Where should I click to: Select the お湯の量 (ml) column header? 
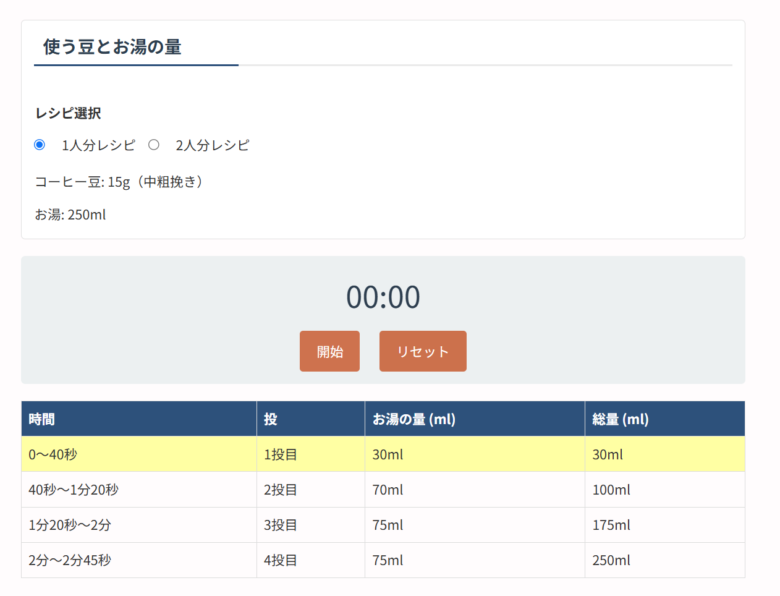pos(414,419)
